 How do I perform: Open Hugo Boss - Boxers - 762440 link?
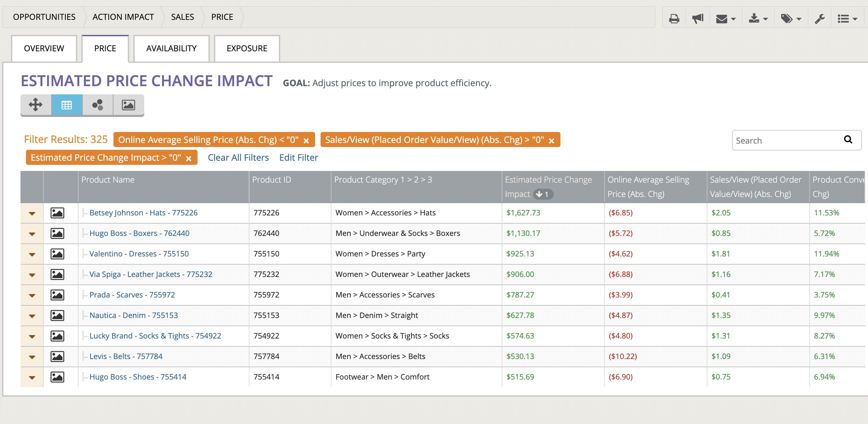pos(139,233)
